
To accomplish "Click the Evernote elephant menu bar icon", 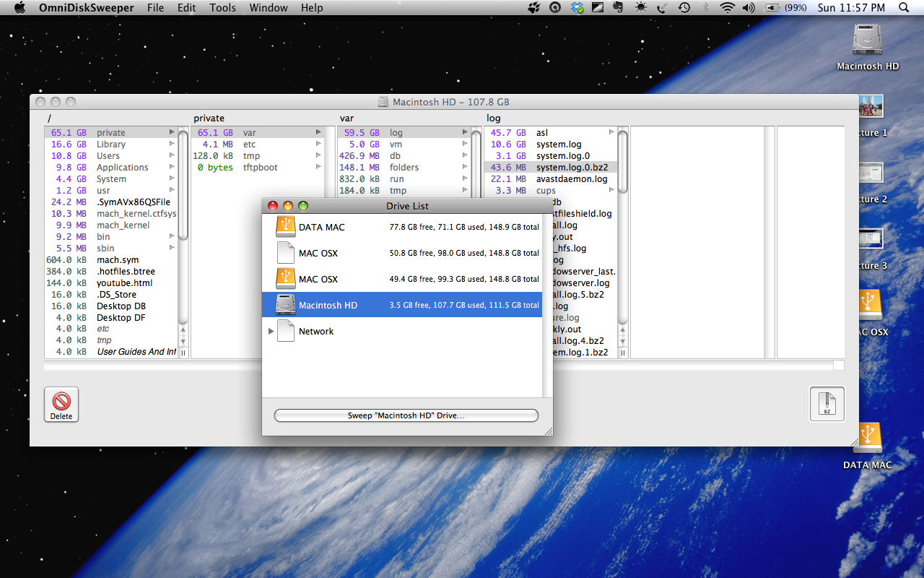I will click(x=619, y=8).
